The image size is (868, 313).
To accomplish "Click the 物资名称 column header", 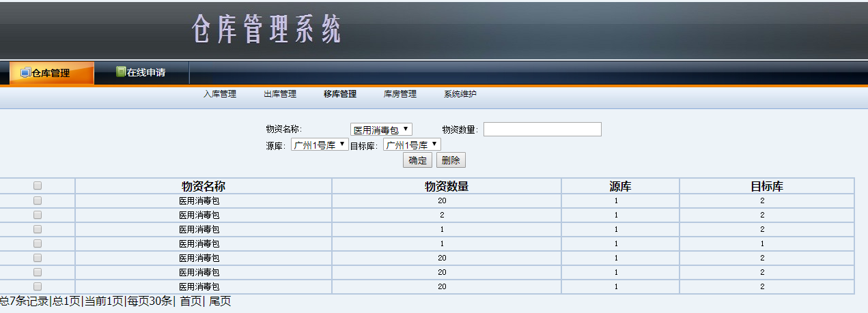I will (204, 186).
